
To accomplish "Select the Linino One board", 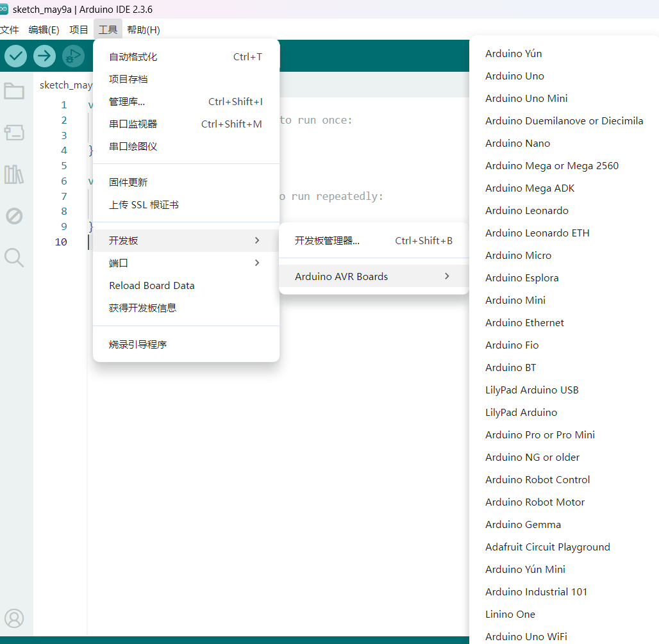I will (x=564, y=614).
